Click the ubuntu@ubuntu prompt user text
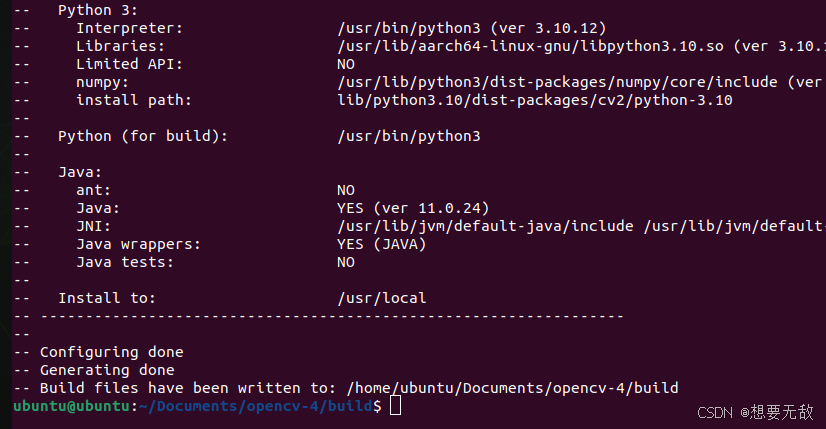Viewport: 826px width, 429px height. tap(71, 406)
